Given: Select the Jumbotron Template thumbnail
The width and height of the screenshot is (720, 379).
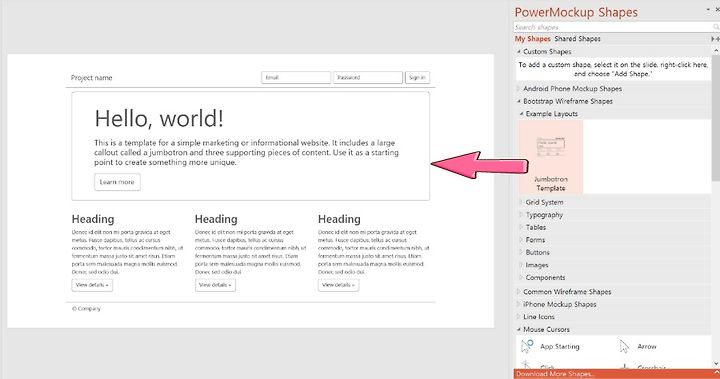Looking at the screenshot, I should tap(551, 157).
